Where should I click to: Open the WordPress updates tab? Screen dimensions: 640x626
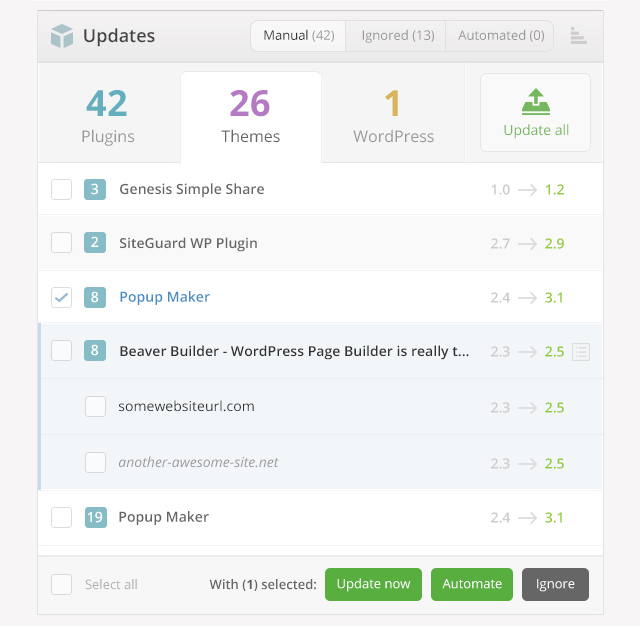click(393, 116)
